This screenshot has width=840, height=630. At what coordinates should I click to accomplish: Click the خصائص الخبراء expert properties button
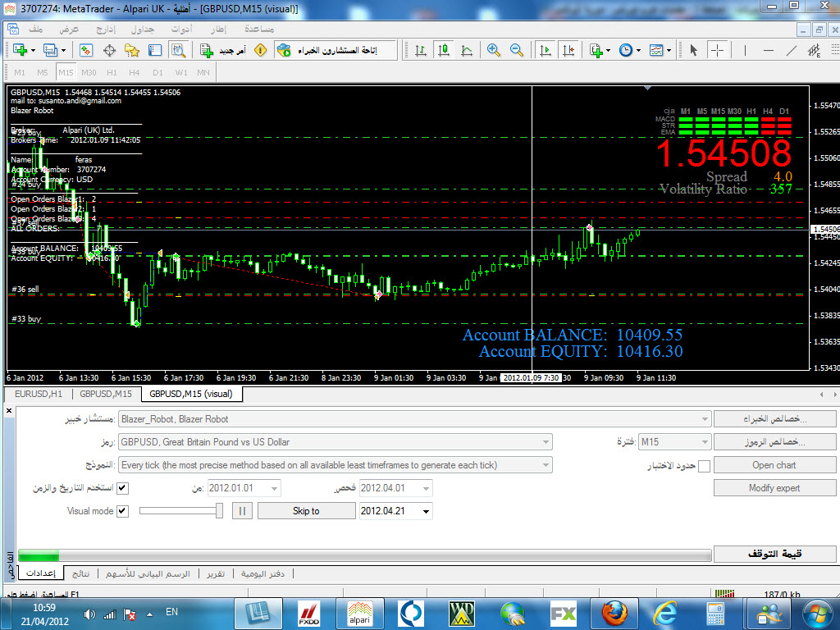pyautogui.click(x=774, y=419)
